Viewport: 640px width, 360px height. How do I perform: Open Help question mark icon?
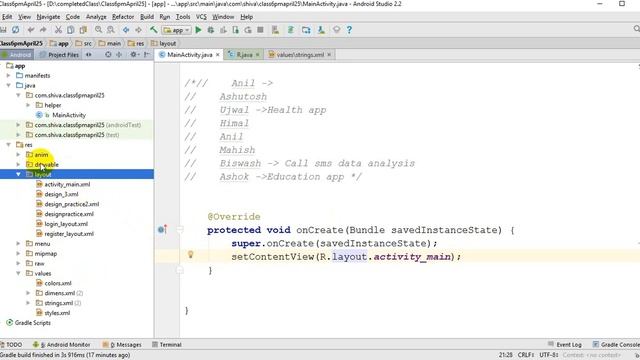349,30
